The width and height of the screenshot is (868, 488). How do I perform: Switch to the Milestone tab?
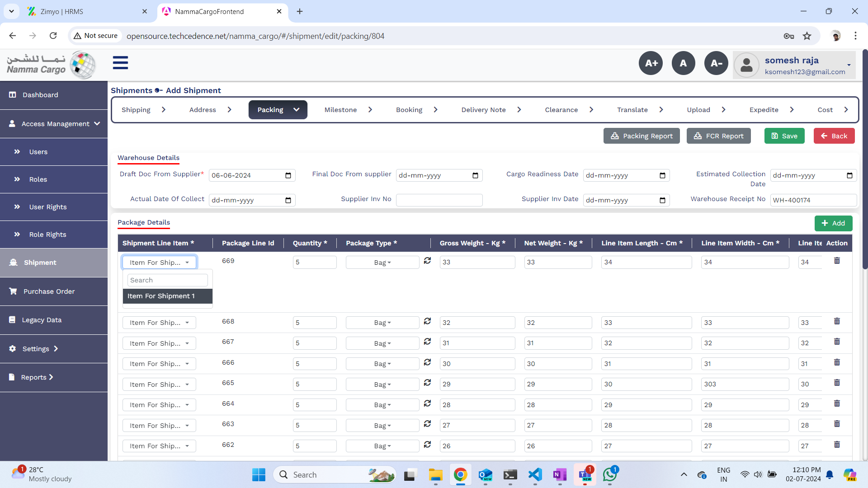340,110
